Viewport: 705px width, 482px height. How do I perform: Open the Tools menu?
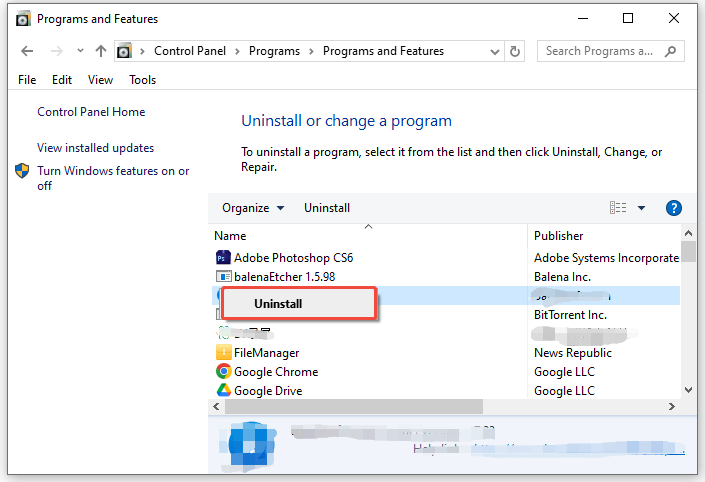(x=143, y=80)
